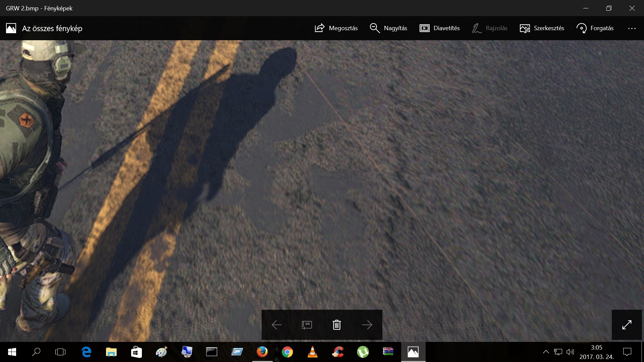644x362 pixels.
Task: Open network status tray icon
Action: [558, 352]
